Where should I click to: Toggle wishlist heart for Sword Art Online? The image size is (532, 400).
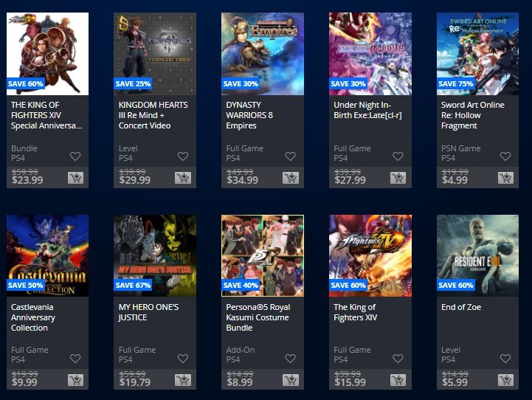click(505, 156)
